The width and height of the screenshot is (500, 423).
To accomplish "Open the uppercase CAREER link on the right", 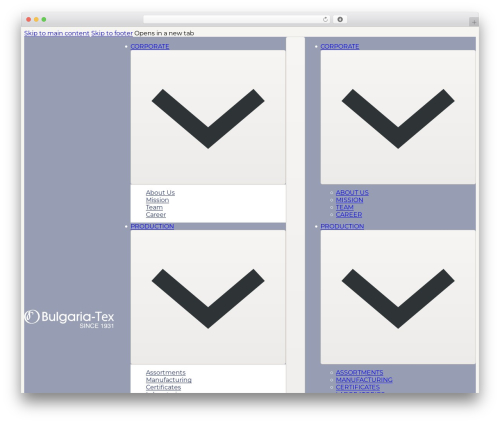I will (349, 215).
